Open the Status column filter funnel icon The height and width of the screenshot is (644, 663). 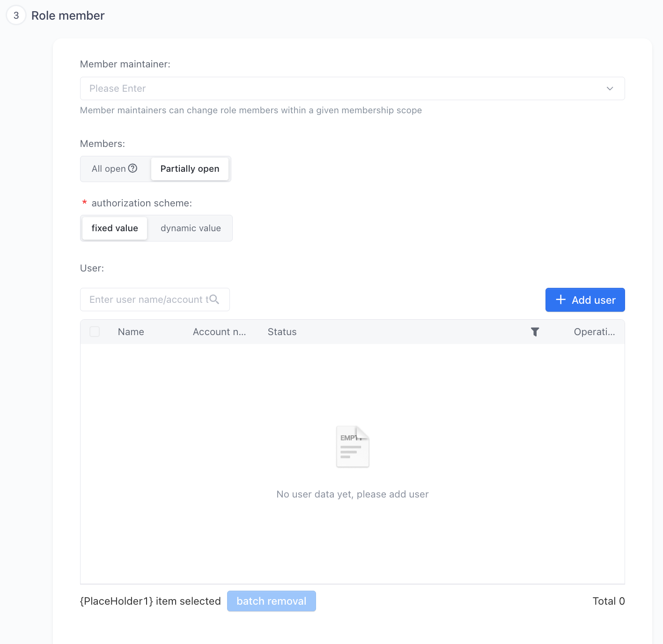click(535, 332)
